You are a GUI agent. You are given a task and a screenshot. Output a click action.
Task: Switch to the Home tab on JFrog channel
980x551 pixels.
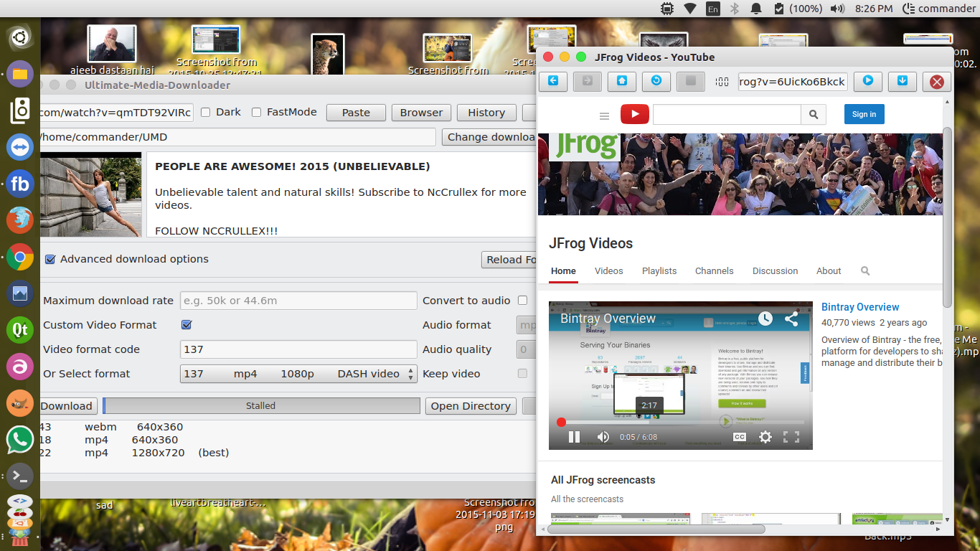click(x=563, y=271)
